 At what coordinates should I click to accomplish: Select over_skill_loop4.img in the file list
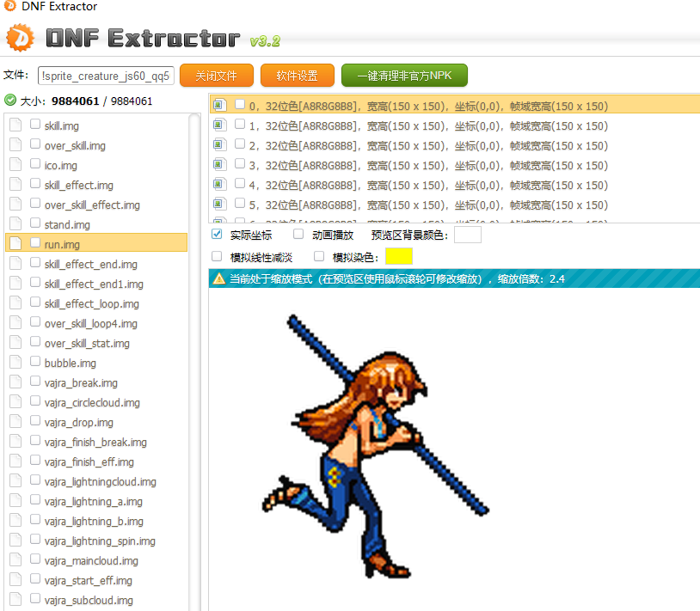[91, 323]
